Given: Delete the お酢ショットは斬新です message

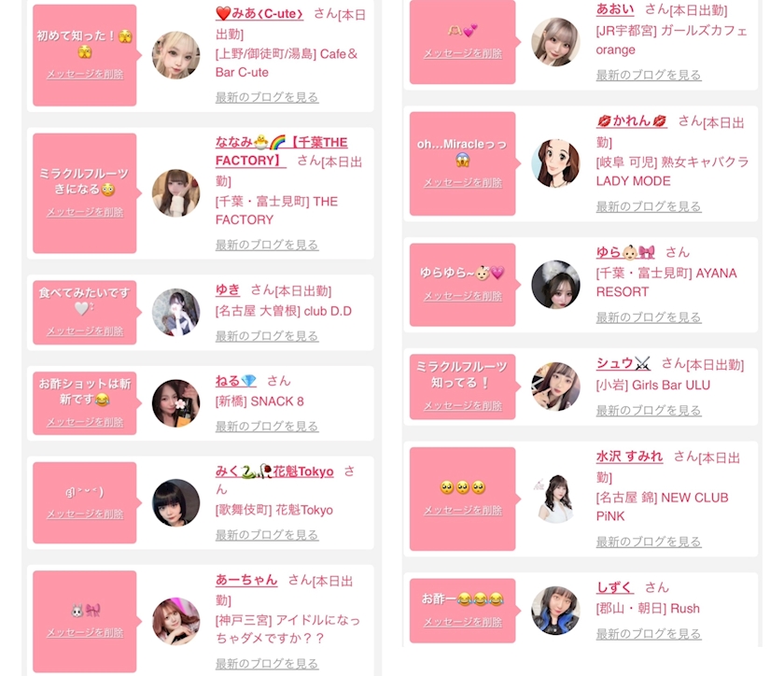Looking at the screenshot, I should point(85,422).
